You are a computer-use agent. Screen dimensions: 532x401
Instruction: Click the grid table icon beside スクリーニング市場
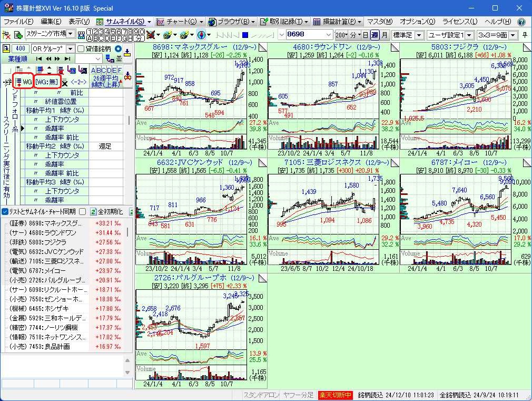(82, 35)
